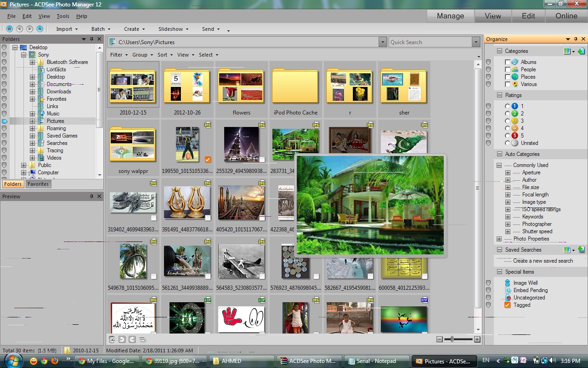Switch to Serial - Notepad in taskbar
Viewport: 588px width, 368px height.
pyautogui.click(x=377, y=361)
